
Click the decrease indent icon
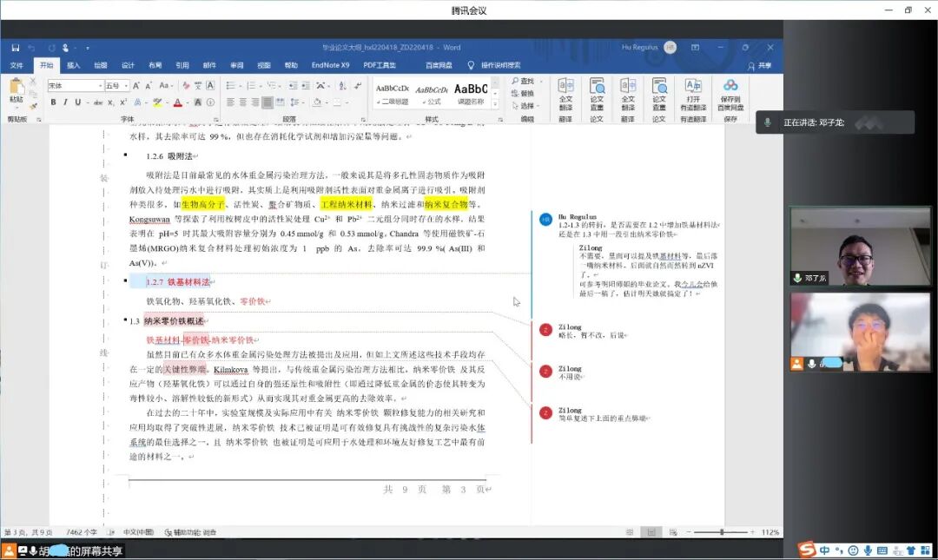click(294, 86)
